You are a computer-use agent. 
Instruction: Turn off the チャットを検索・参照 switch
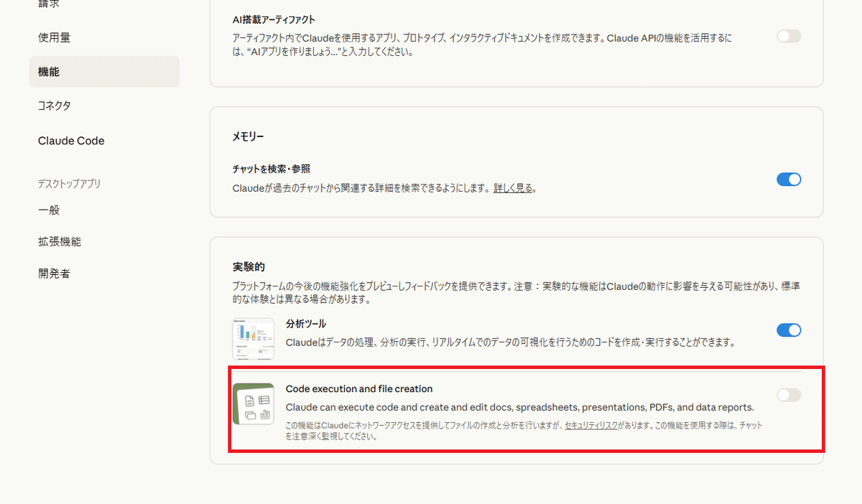tap(789, 179)
